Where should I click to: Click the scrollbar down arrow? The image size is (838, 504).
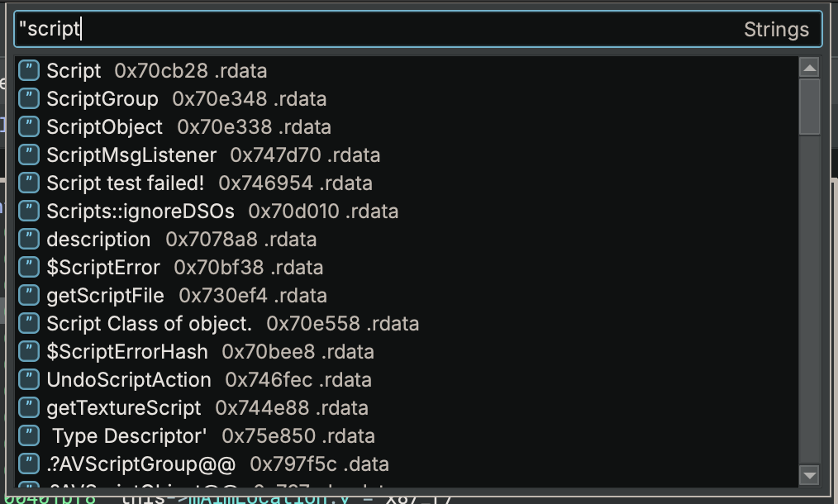pos(810,476)
